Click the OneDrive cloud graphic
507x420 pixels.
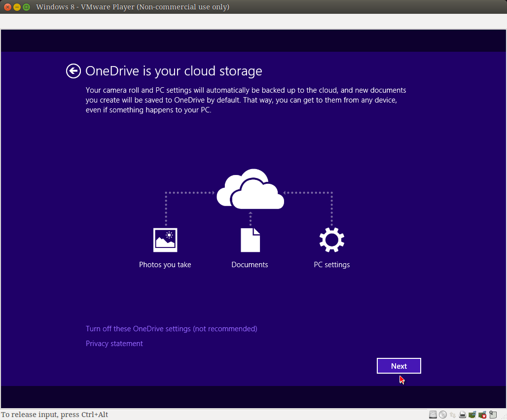pyautogui.click(x=250, y=189)
